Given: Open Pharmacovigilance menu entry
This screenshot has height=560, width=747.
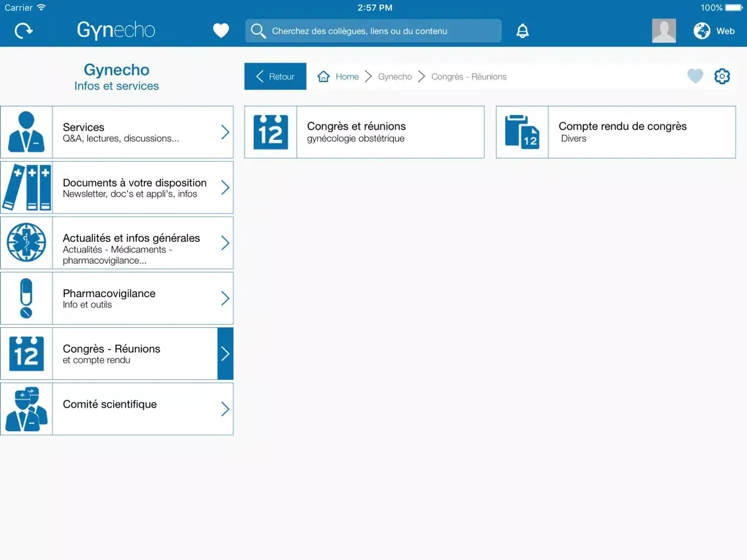Looking at the screenshot, I should [117, 298].
